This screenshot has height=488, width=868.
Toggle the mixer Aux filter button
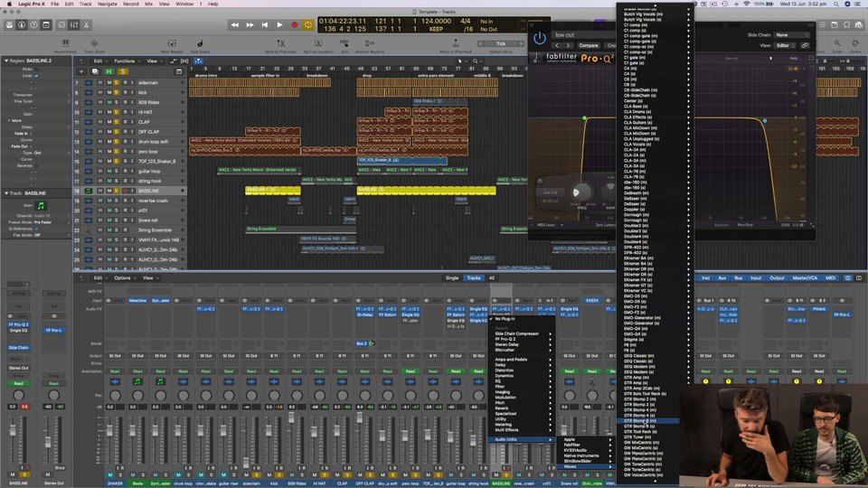[x=722, y=278]
